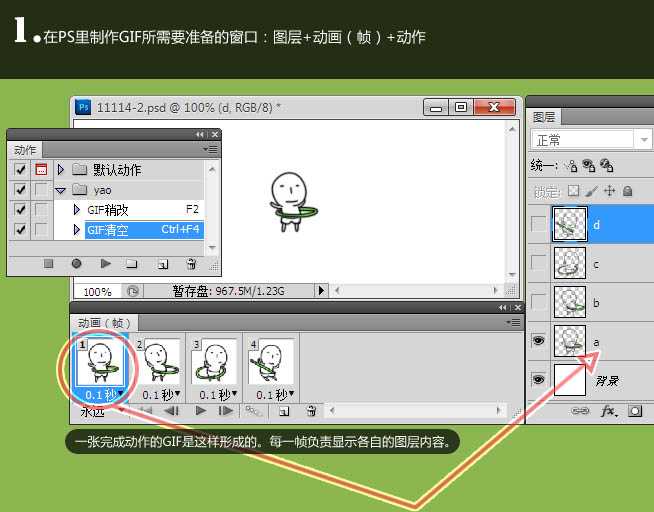Open frame 4 delay dropdown 0.1秒

[x=292, y=393]
